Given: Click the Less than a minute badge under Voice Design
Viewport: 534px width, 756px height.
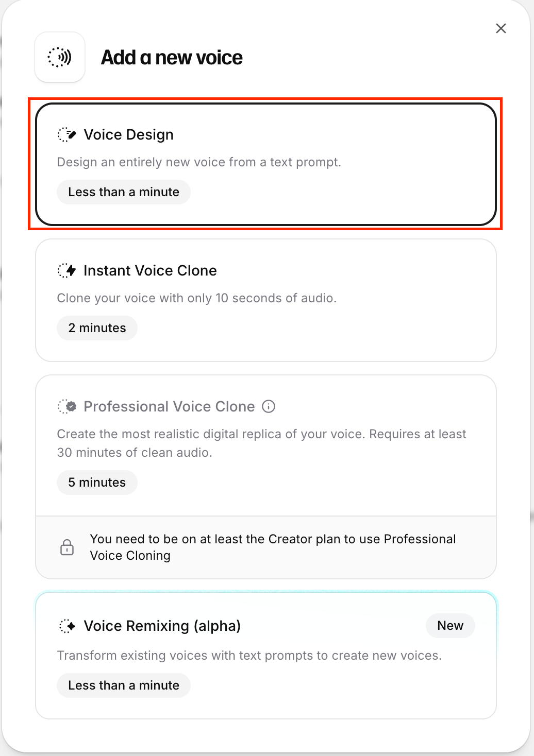Looking at the screenshot, I should 123,192.
